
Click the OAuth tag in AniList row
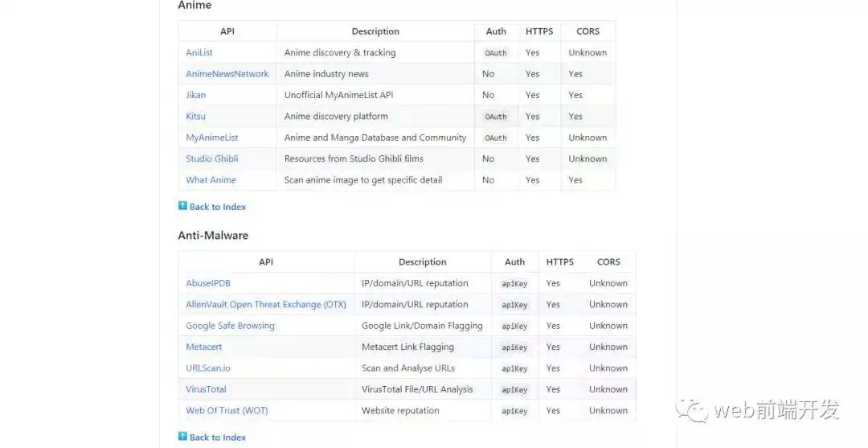[496, 53]
